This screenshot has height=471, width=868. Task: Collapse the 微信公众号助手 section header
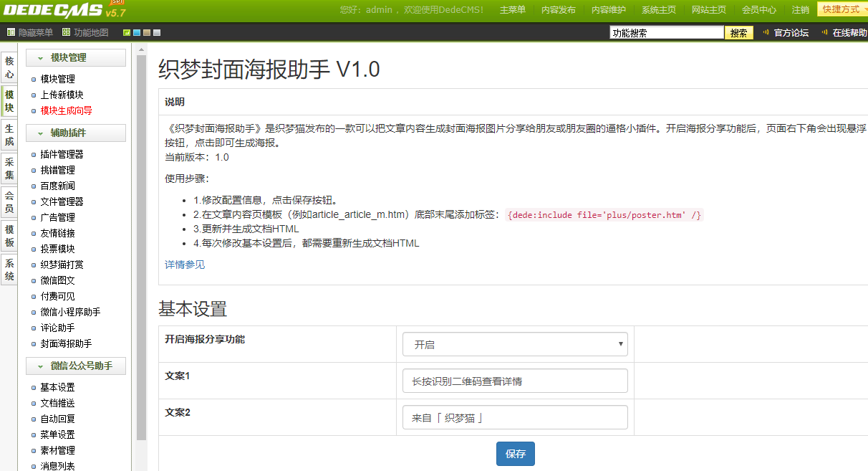click(76, 366)
